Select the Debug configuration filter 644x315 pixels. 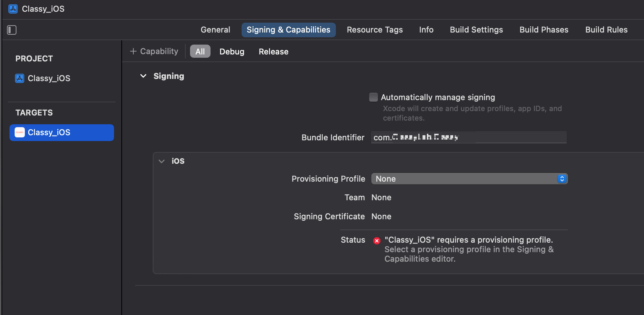pyautogui.click(x=232, y=52)
